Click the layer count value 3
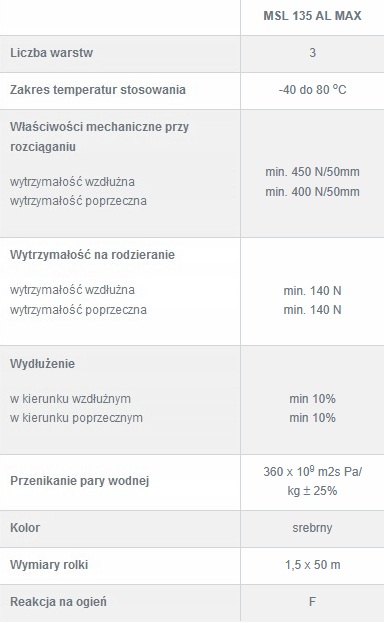Image resolution: width=384 pixels, height=623 pixels. point(312,52)
